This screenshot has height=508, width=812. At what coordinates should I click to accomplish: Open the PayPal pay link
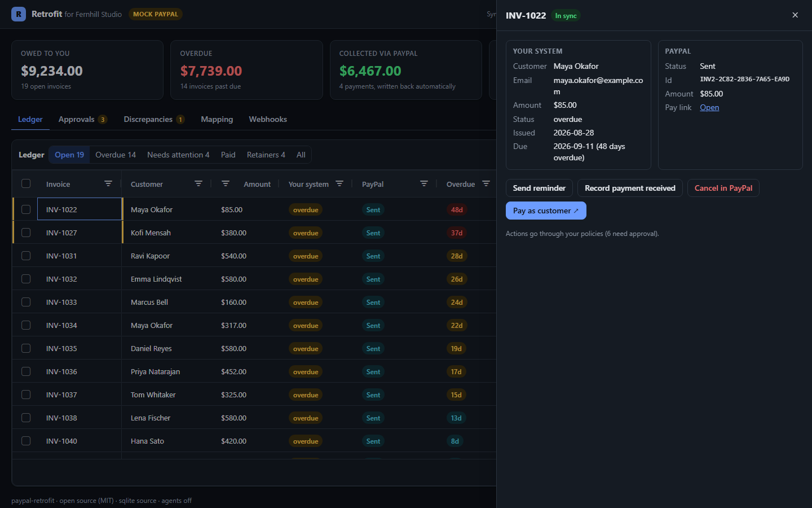pos(709,107)
